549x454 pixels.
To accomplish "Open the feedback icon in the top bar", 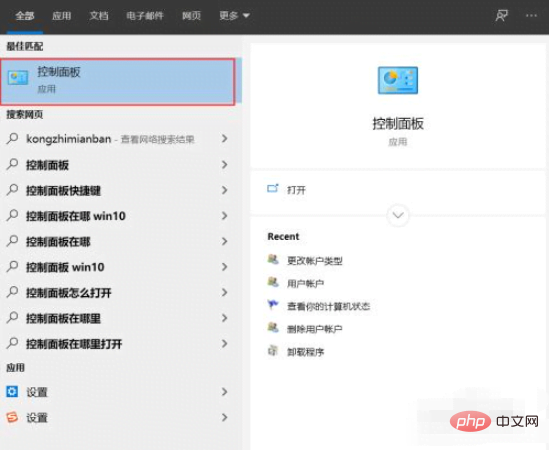I will (x=501, y=15).
